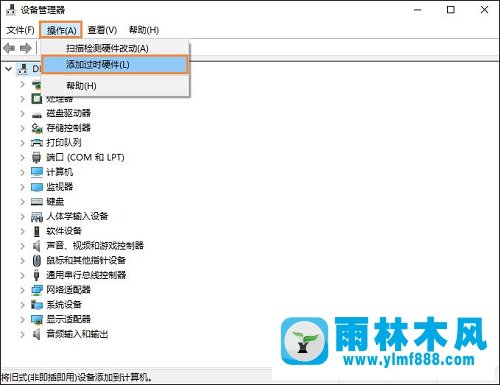
Task: Expand the 软件设备 category
Action: [22, 231]
